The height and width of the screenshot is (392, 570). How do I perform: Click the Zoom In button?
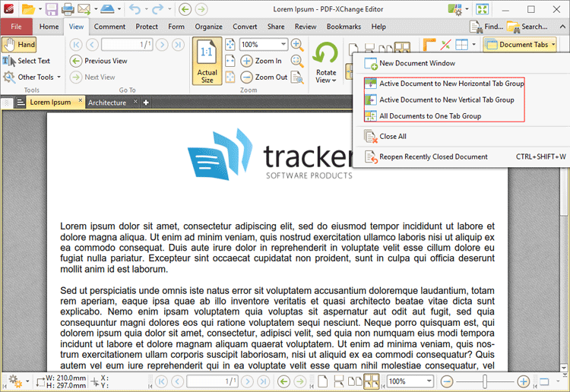[x=261, y=61]
